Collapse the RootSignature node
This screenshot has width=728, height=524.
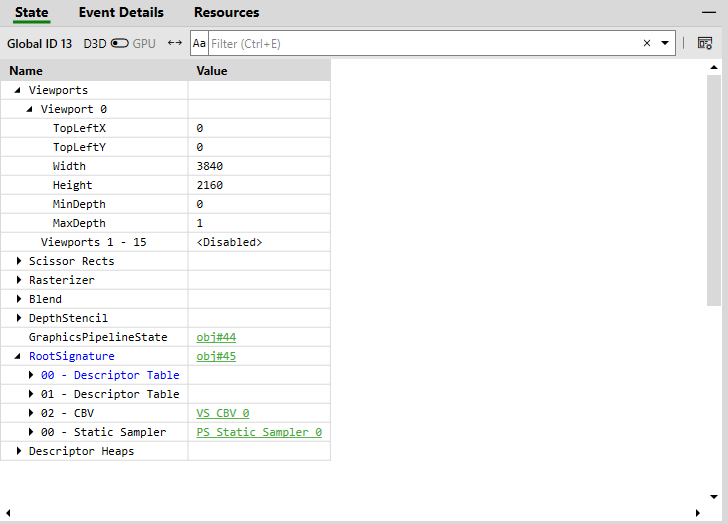[x=18, y=356]
